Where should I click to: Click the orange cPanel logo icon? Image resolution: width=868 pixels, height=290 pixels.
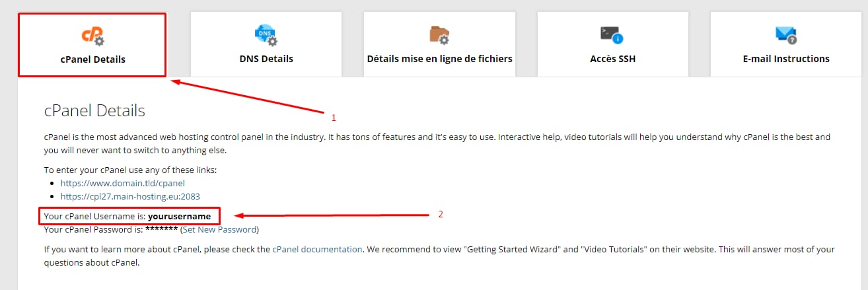pyautogui.click(x=92, y=35)
